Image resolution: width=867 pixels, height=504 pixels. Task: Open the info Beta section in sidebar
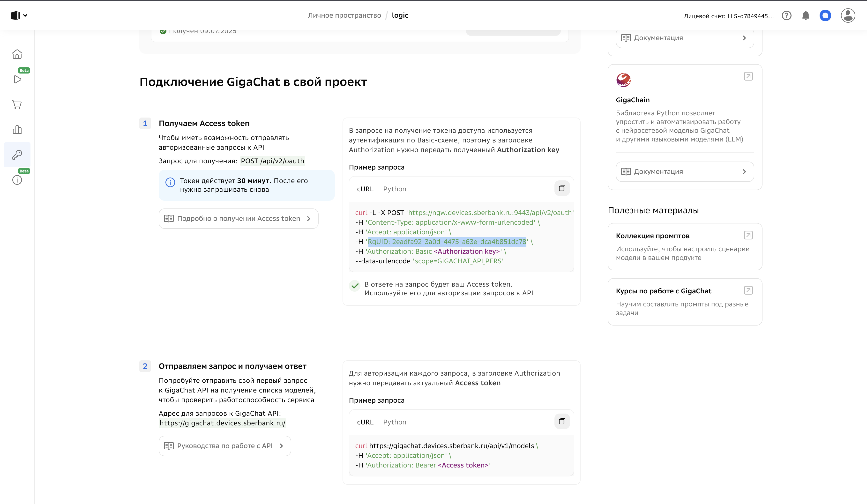[x=17, y=180]
